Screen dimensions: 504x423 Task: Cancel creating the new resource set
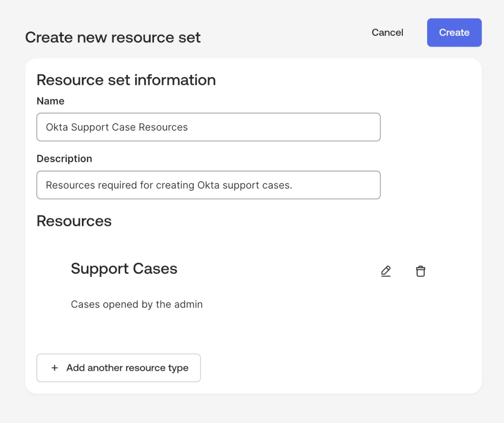point(387,32)
